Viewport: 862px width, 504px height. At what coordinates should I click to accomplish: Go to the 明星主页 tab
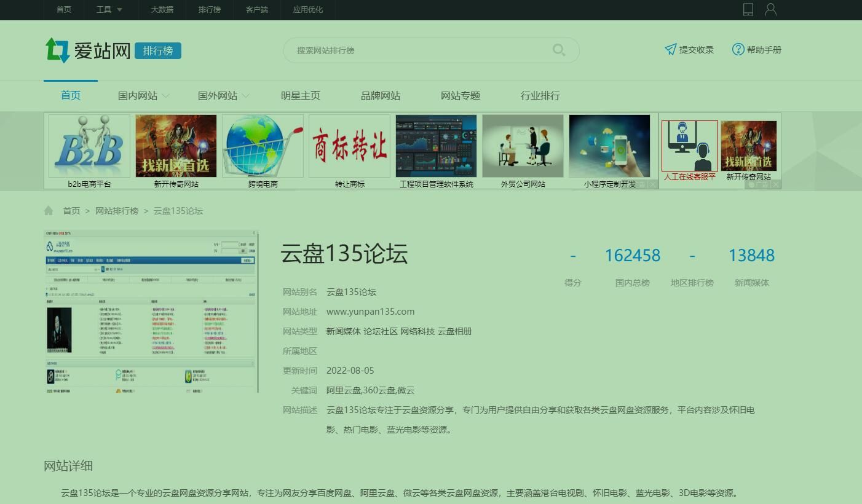[301, 95]
